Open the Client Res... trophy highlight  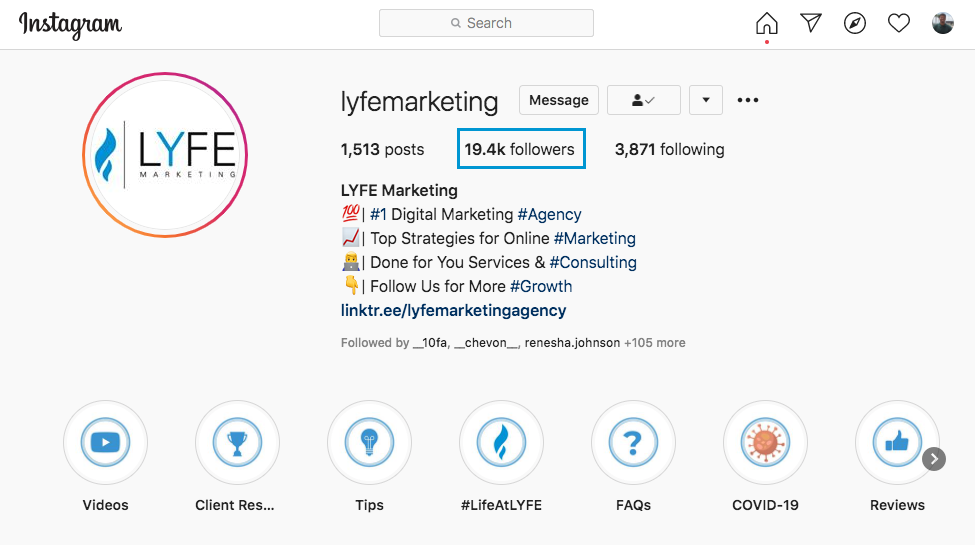237,442
